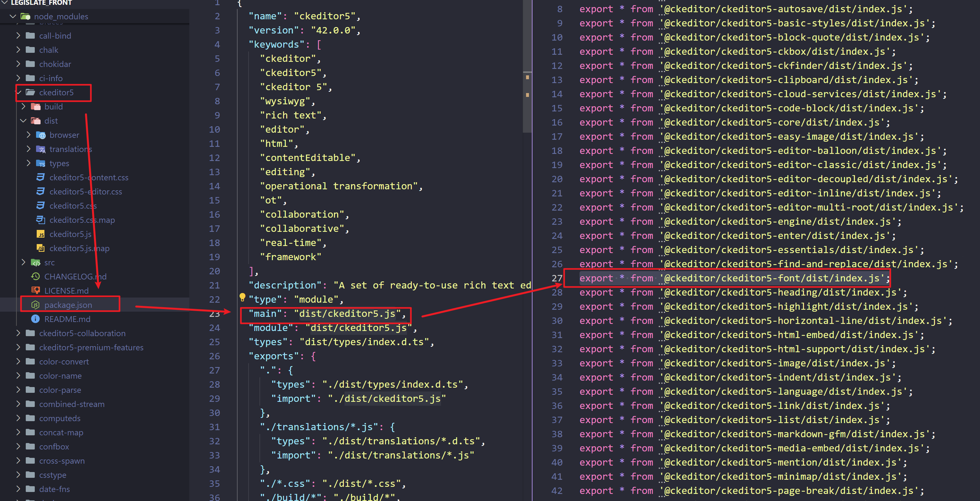Image resolution: width=980 pixels, height=501 pixels.
Task: Expand the src folder
Action: pos(24,262)
